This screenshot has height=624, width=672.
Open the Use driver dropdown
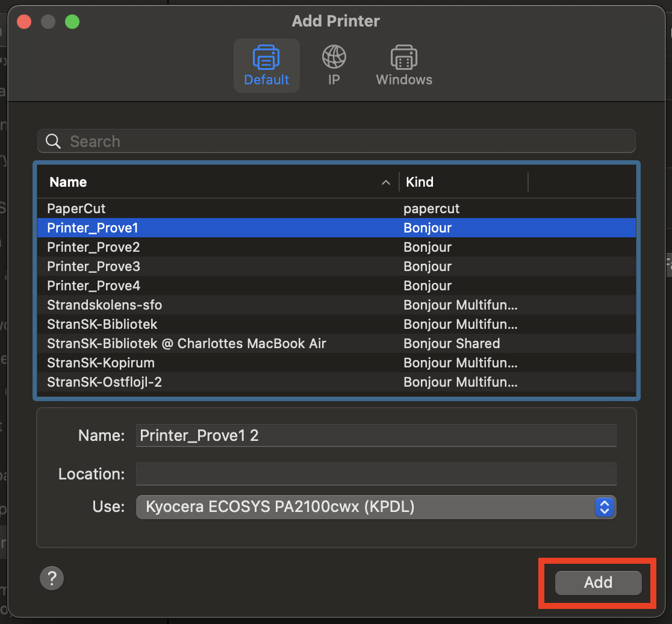coord(376,507)
